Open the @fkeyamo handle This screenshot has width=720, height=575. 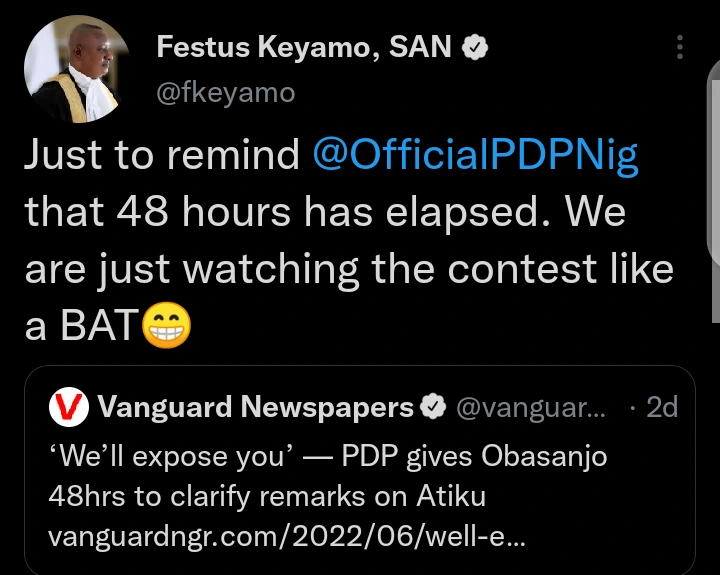[226, 93]
